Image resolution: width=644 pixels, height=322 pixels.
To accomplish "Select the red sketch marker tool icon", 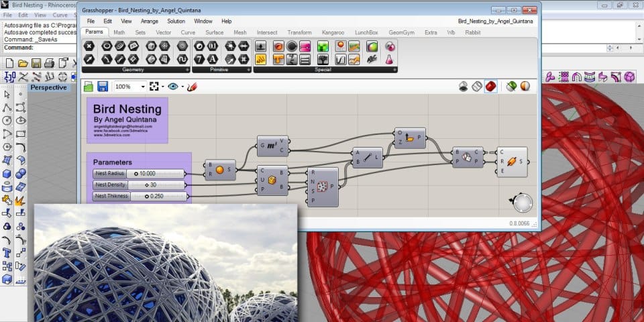I will [x=192, y=87].
